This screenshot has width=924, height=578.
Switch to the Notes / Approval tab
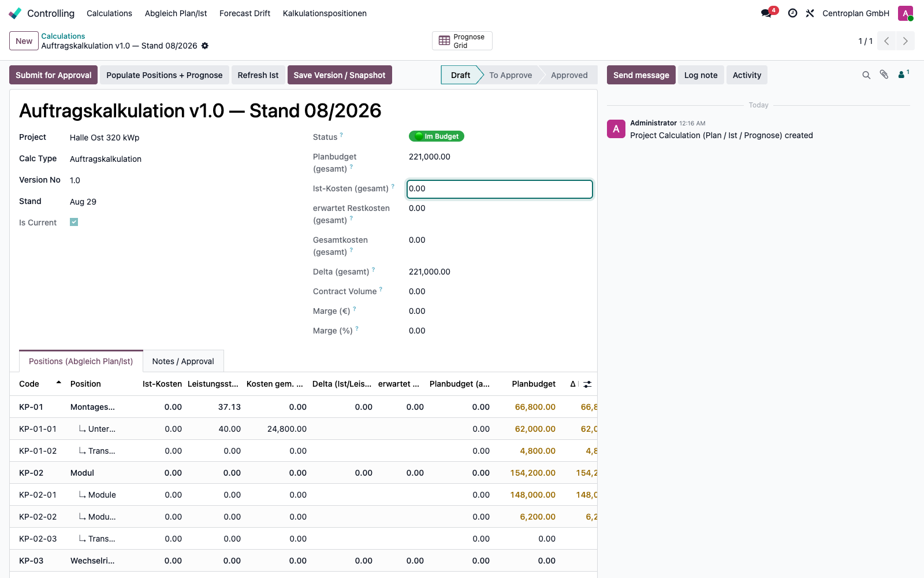pos(183,361)
